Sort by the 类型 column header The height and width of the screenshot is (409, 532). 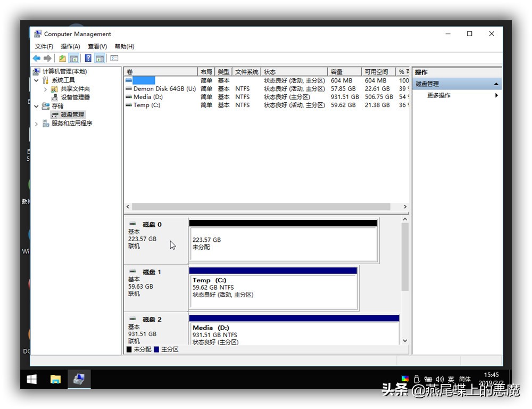[223, 72]
